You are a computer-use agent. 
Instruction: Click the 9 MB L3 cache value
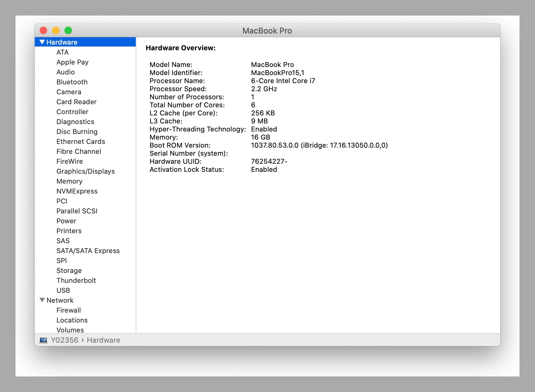coord(259,121)
